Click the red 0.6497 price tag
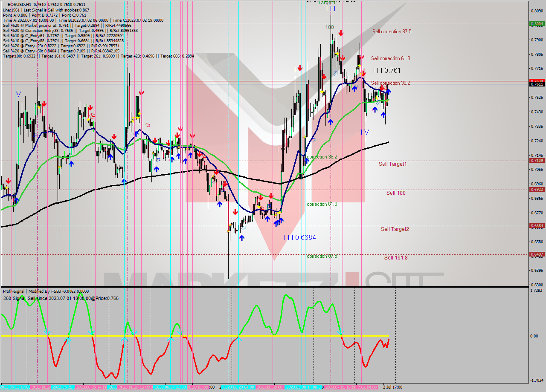546x392 pixels. [x=537, y=254]
